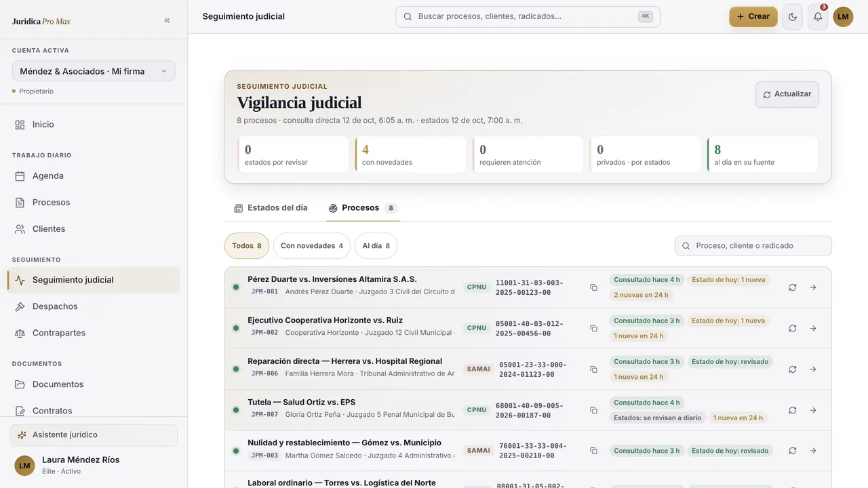Open Documentos in the sidebar

tap(94, 384)
